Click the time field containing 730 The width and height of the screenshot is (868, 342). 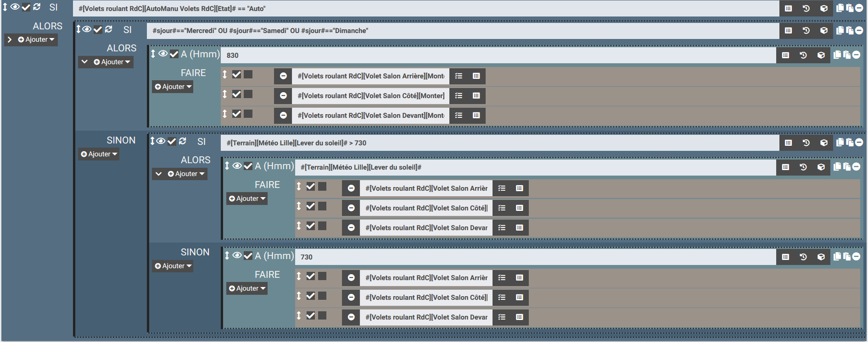pos(536,257)
